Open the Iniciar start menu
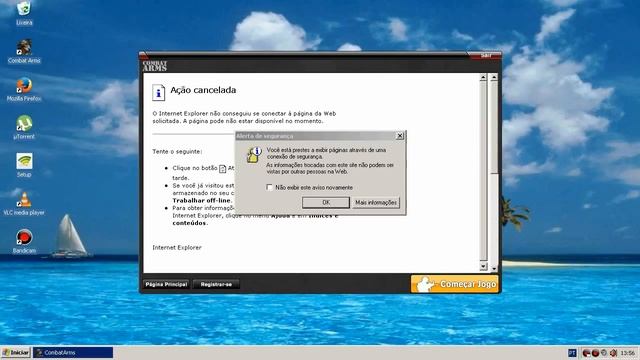The height and width of the screenshot is (360, 640). tap(16, 353)
